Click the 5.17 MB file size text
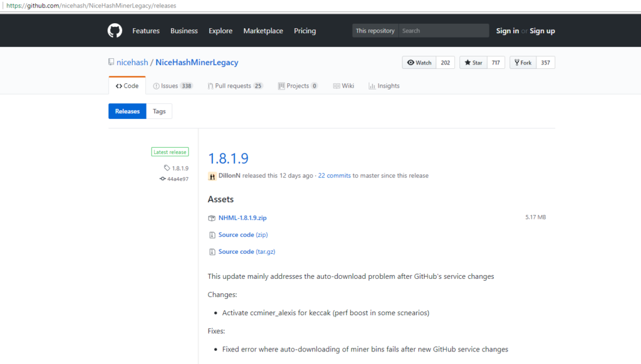Viewport: 641px width, 364px height. (x=536, y=217)
